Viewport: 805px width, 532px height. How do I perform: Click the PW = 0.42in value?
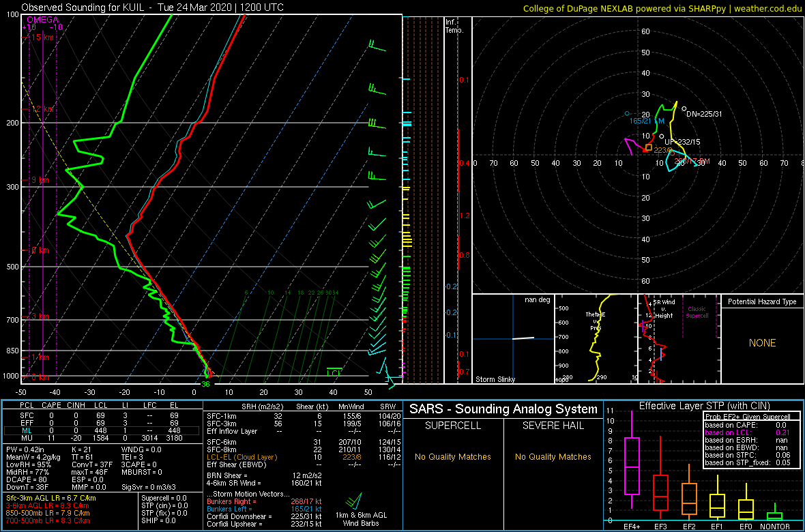(27, 449)
